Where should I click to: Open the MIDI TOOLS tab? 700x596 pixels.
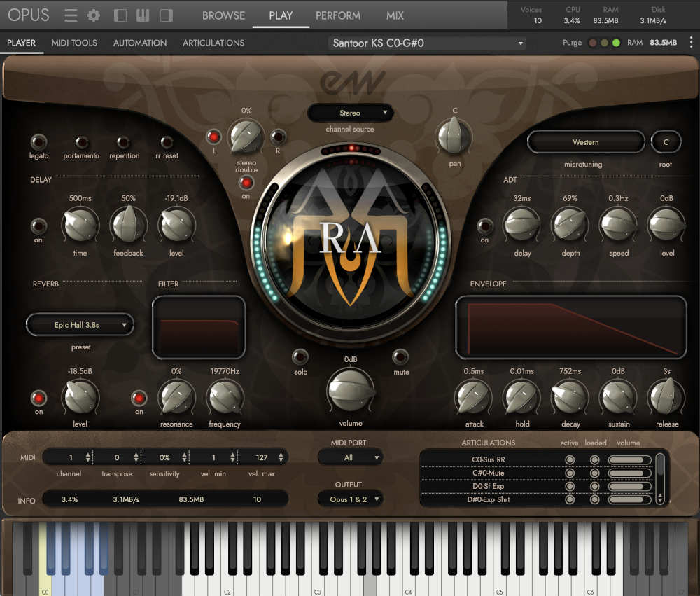[73, 43]
